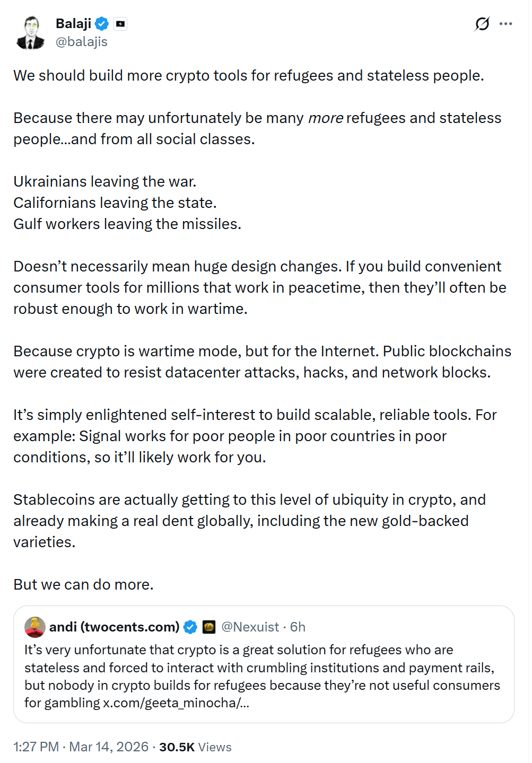Click the 6h timestamp on quoted tweet
The height and width of the screenshot is (763, 532).
tap(298, 627)
